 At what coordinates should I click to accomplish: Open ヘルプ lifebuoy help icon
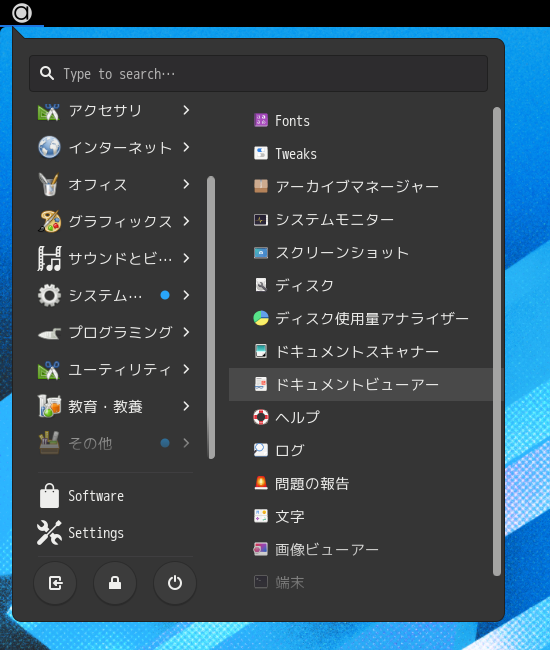click(x=261, y=417)
